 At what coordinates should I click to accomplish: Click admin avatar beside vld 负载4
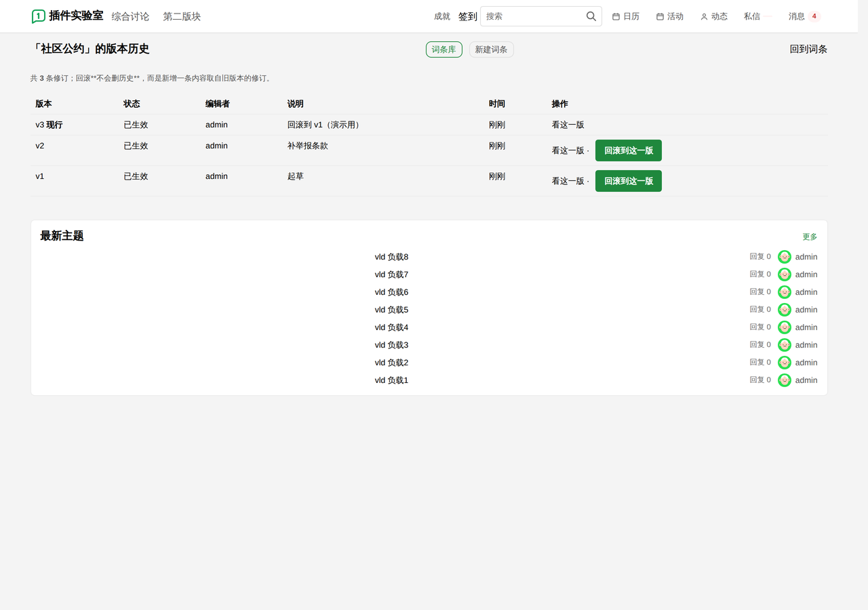click(785, 327)
